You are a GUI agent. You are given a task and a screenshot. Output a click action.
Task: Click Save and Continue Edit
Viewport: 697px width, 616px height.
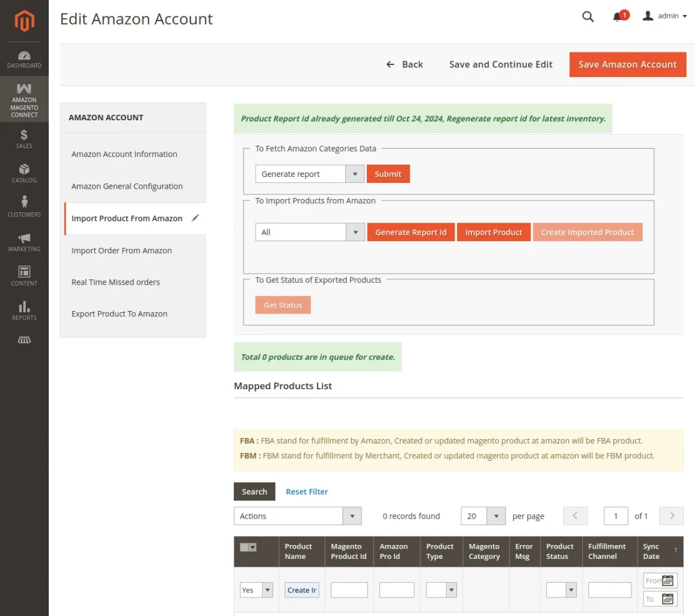[500, 64]
